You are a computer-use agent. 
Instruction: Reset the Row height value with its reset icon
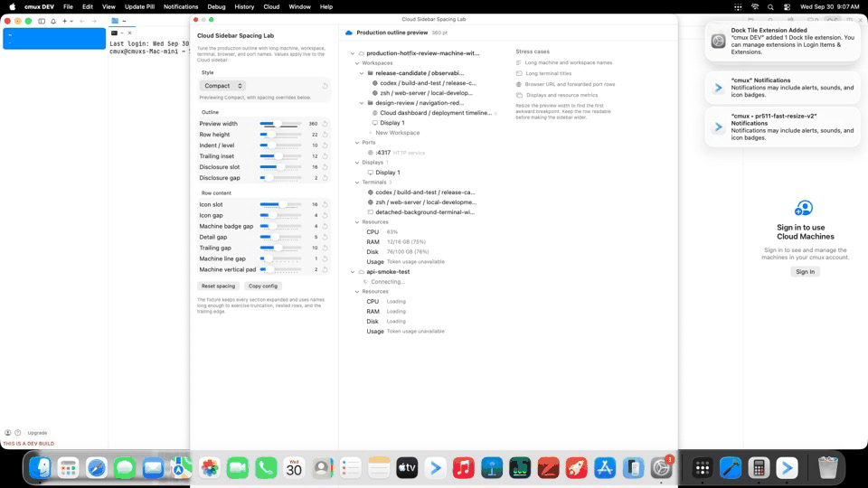[x=325, y=135]
